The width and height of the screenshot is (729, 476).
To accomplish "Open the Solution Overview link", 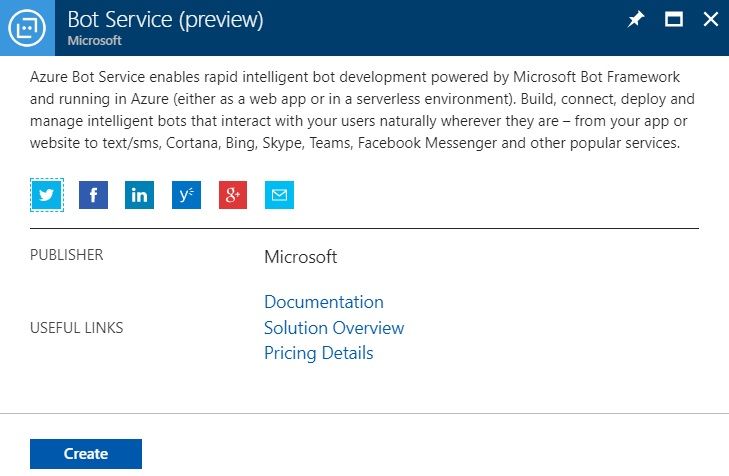I will (x=334, y=328).
